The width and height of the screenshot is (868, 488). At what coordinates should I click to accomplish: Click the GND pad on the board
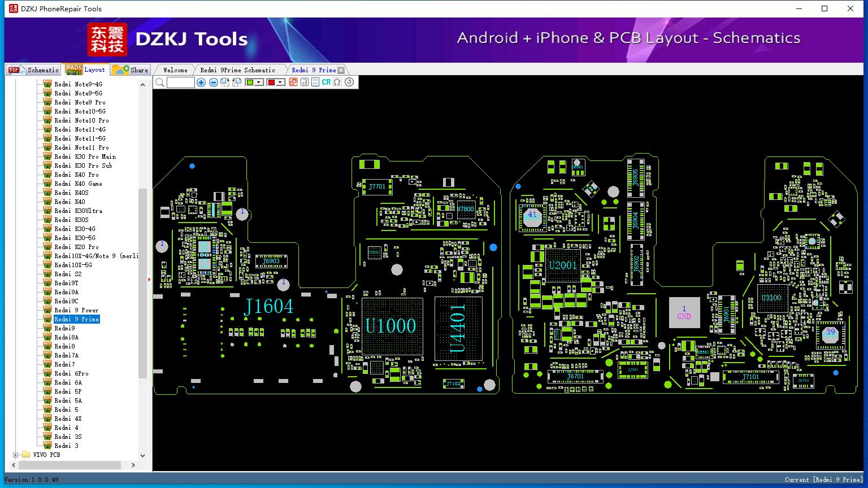684,312
